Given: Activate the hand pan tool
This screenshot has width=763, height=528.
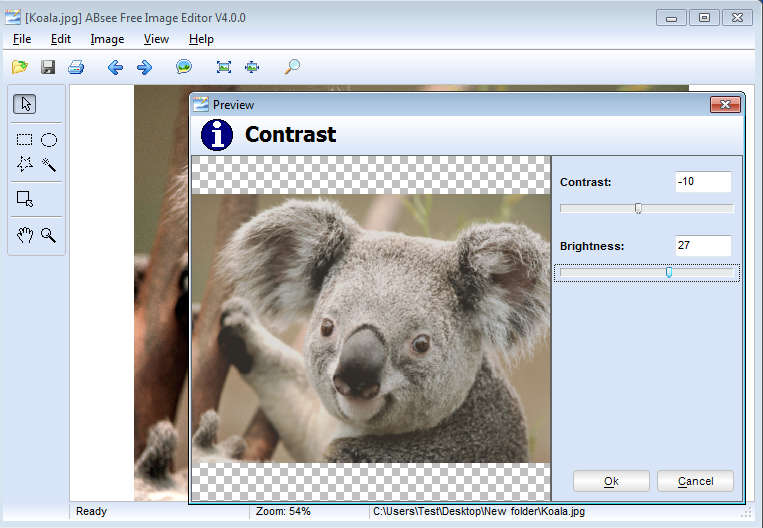Looking at the screenshot, I should pyautogui.click(x=25, y=235).
